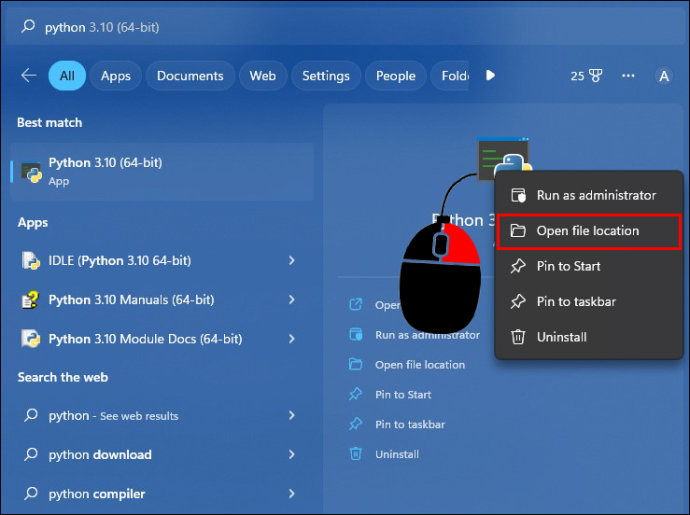Click the Python 3.10 app icon in Best match
Screen dimensions: 690x515
pos(32,172)
